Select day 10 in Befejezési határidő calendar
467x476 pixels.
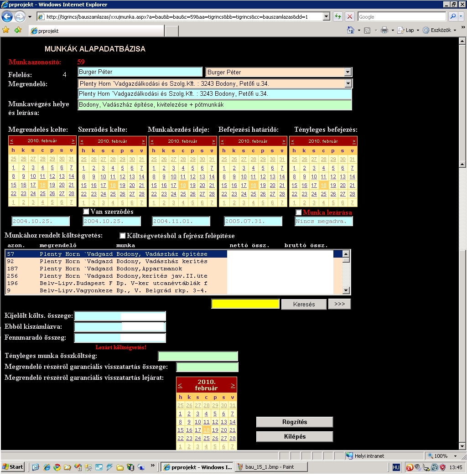(x=244, y=176)
